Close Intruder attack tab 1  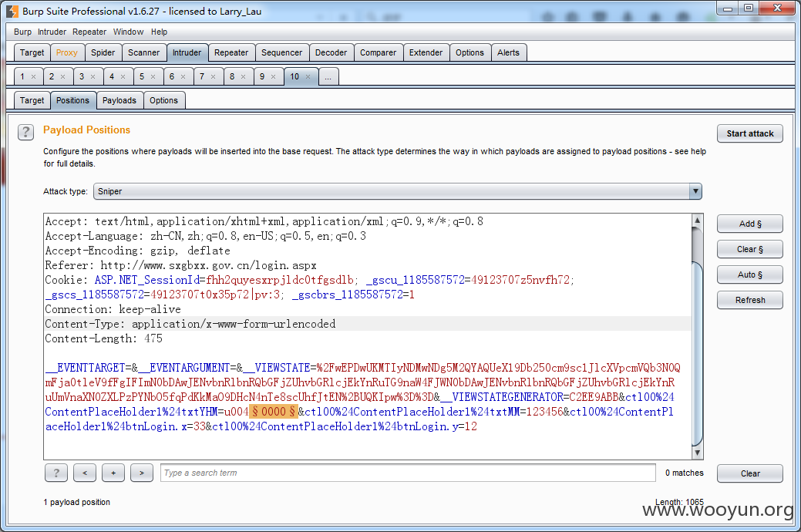click(34, 76)
